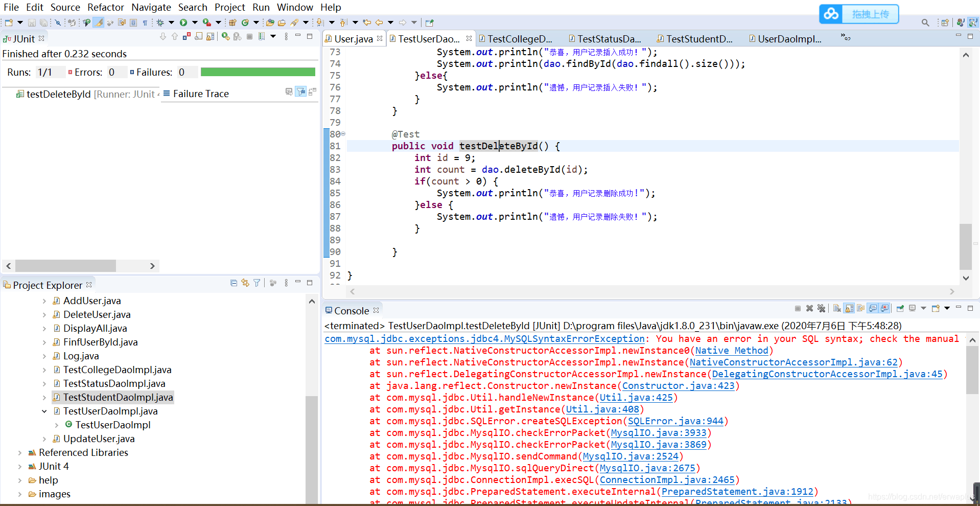This screenshot has width=980, height=506.
Task: Toggle Mark Occurrences in toolbar
Action: tap(98, 22)
